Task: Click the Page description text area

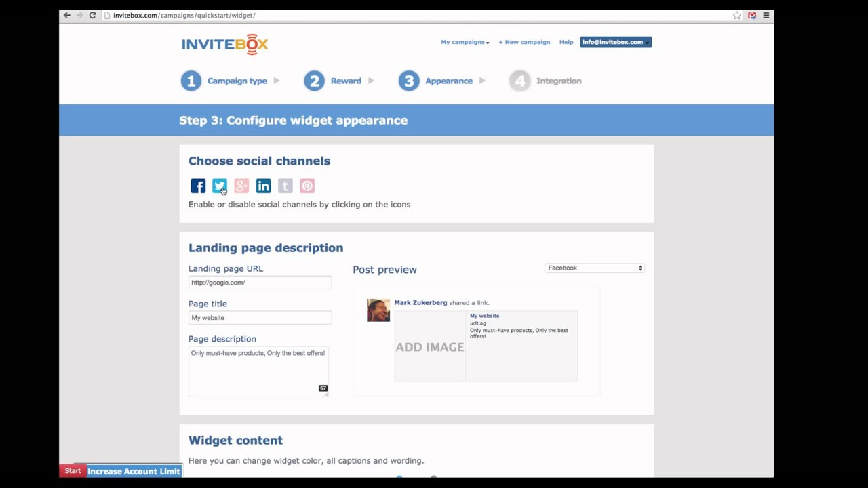Action: point(258,371)
